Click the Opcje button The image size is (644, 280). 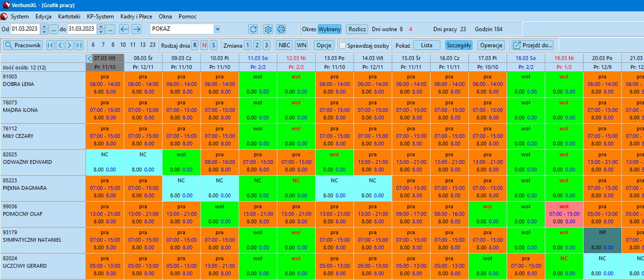[324, 45]
